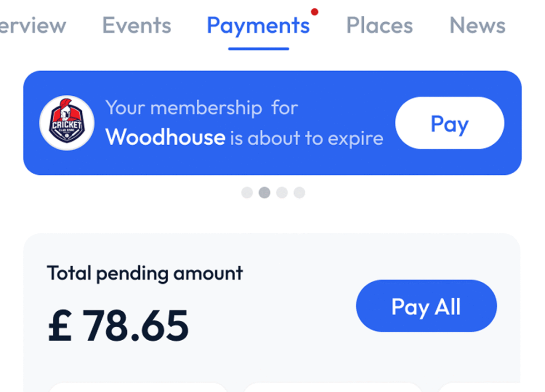Open the bottom-left partially visible card
The height and width of the screenshot is (392, 545).
click(138, 387)
